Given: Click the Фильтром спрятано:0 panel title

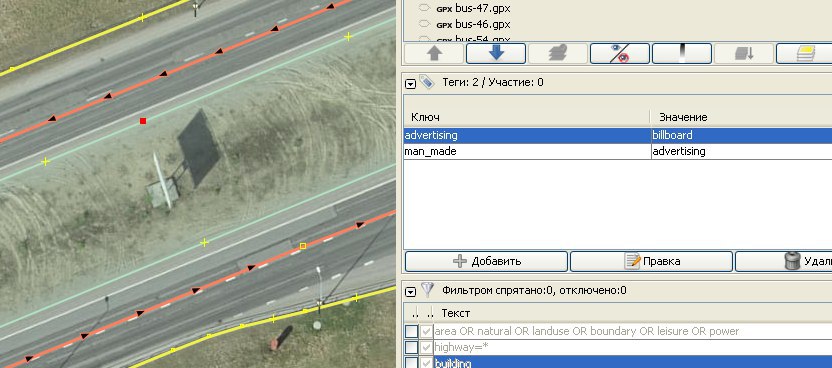Looking at the screenshot, I should pyautogui.click(x=534, y=290).
